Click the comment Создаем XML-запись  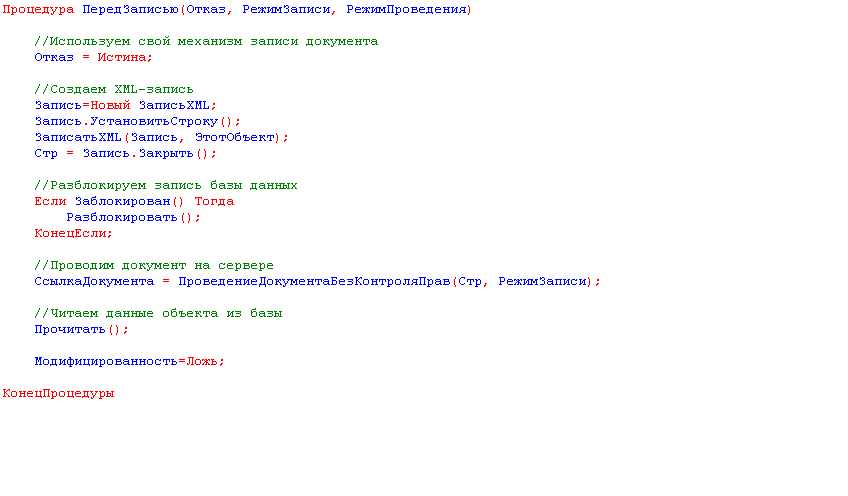(x=114, y=90)
